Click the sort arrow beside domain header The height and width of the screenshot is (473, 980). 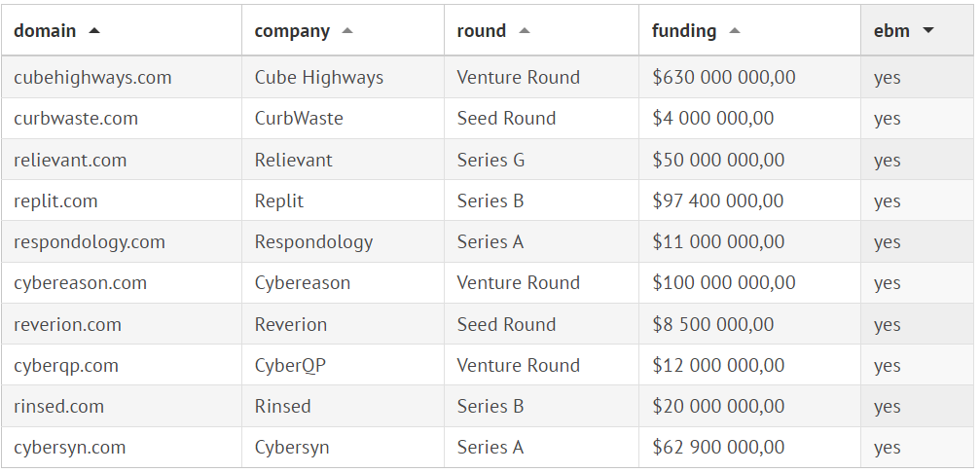(x=94, y=31)
